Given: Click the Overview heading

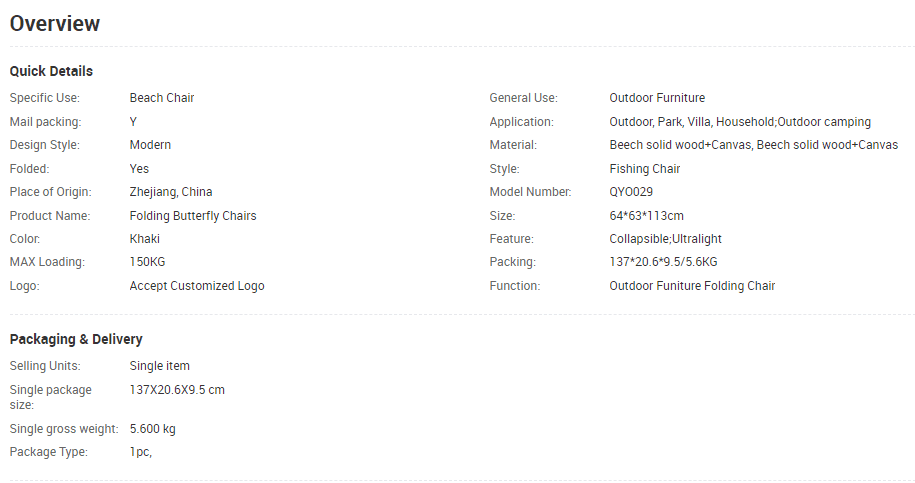Looking at the screenshot, I should 55,23.
